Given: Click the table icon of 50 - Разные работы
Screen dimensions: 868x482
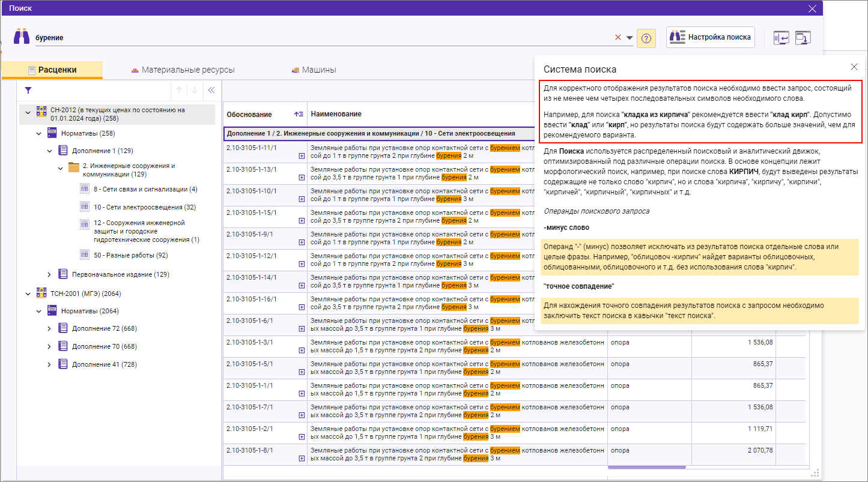Looking at the screenshot, I should [x=85, y=255].
